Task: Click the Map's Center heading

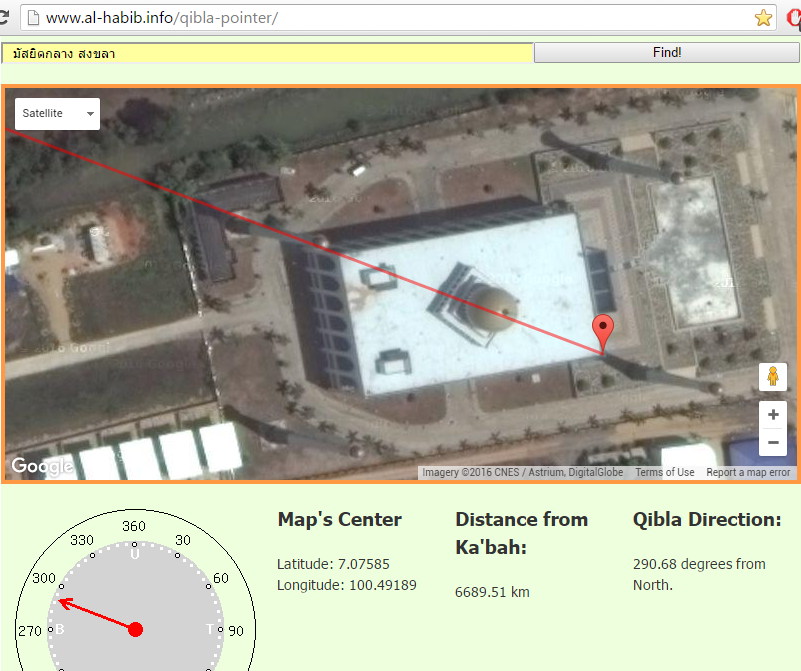Action: (340, 519)
